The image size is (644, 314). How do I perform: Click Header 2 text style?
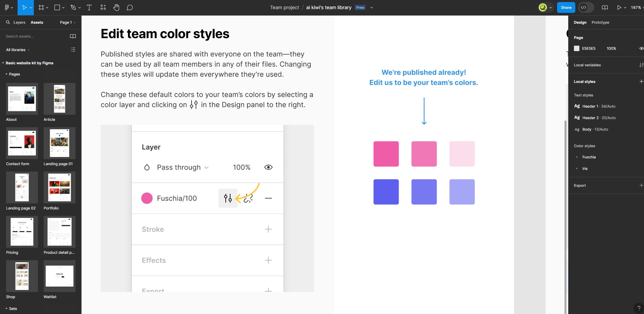(595, 118)
